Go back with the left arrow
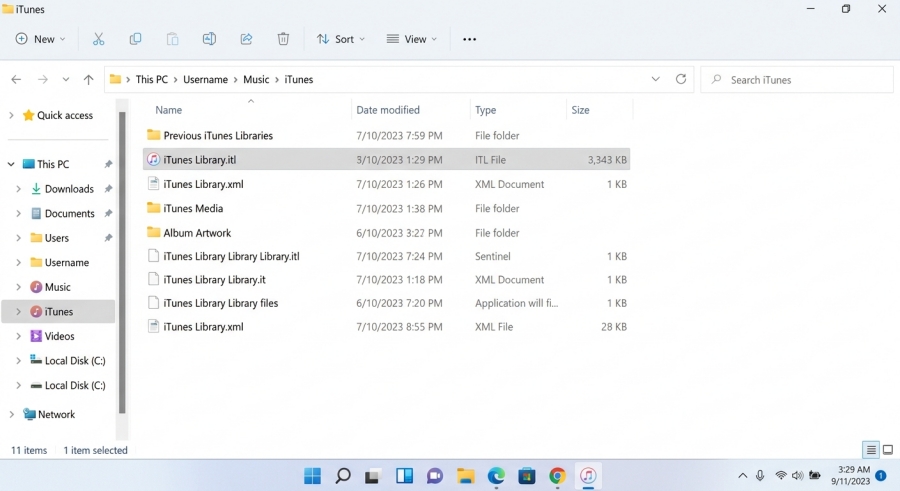 16,79
